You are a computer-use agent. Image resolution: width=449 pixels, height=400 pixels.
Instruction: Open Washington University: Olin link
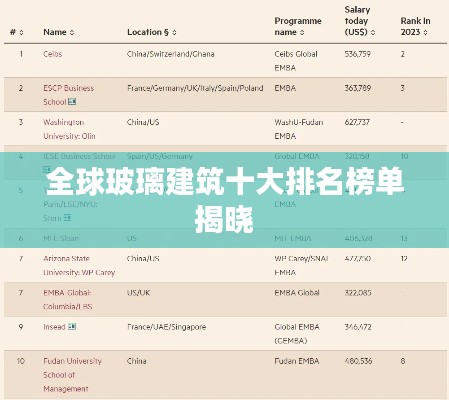click(x=69, y=129)
